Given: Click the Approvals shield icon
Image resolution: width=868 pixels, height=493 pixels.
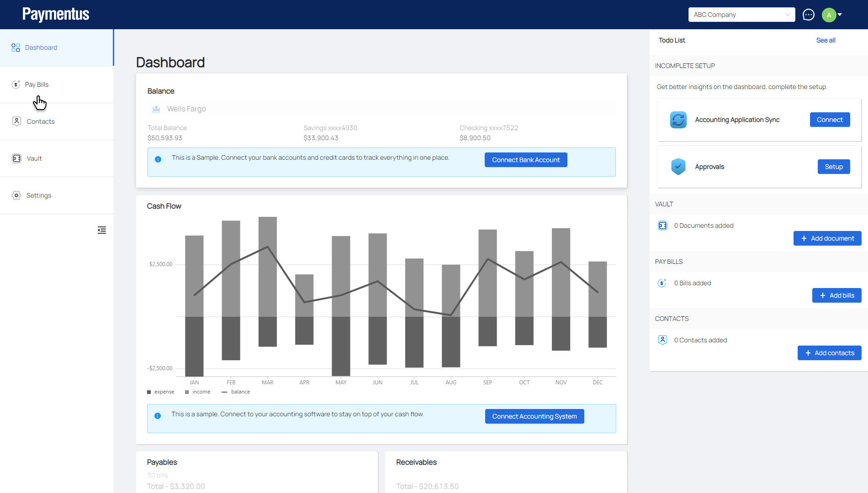Looking at the screenshot, I should pyautogui.click(x=678, y=167).
